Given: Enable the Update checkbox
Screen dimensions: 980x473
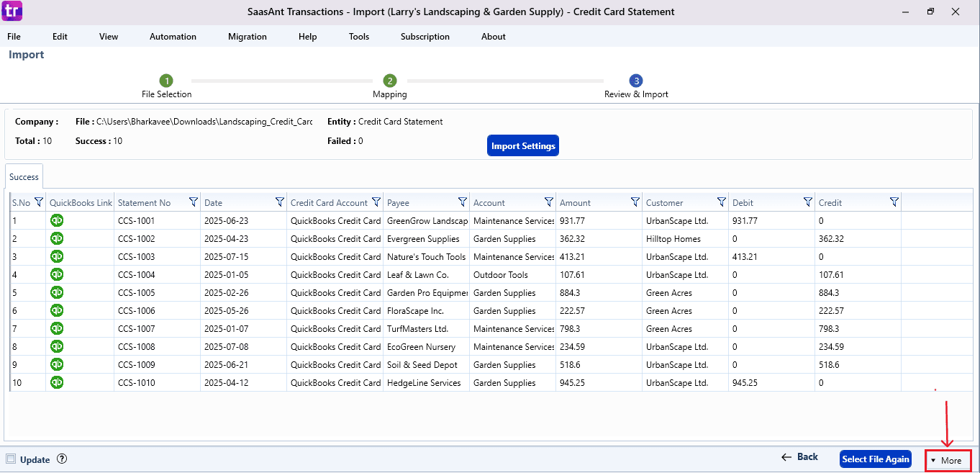Looking at the screenshot, I should 11,459.
